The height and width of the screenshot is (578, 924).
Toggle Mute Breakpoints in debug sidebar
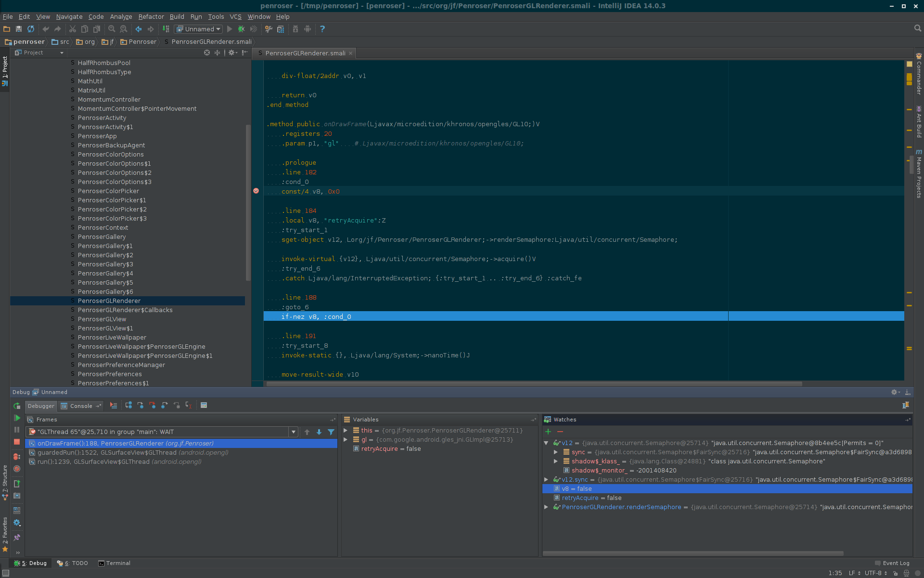(17, 469)
